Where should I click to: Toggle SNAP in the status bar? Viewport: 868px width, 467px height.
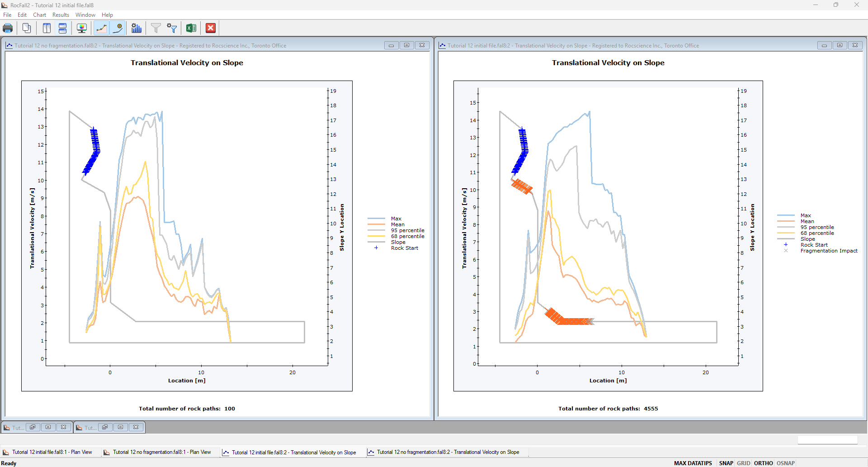click(x=726, y=463)
